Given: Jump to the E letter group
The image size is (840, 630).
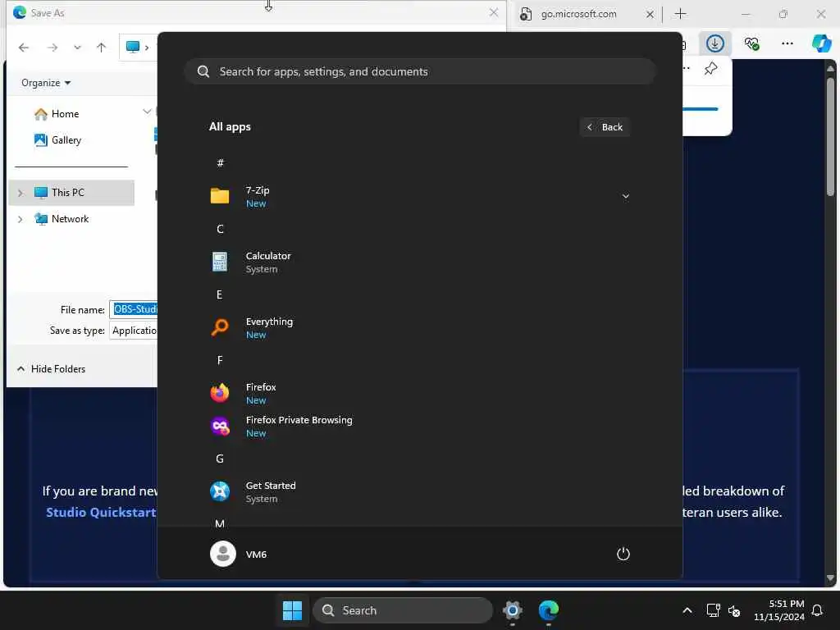Looking at the screenshot, I should (220, 294).
